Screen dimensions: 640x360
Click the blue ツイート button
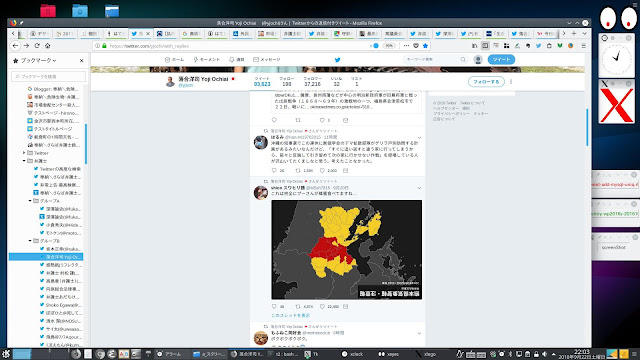point(501,60)
